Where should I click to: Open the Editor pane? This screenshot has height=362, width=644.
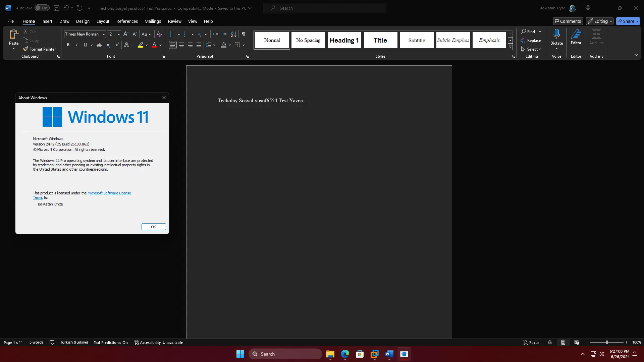[576, 37]
